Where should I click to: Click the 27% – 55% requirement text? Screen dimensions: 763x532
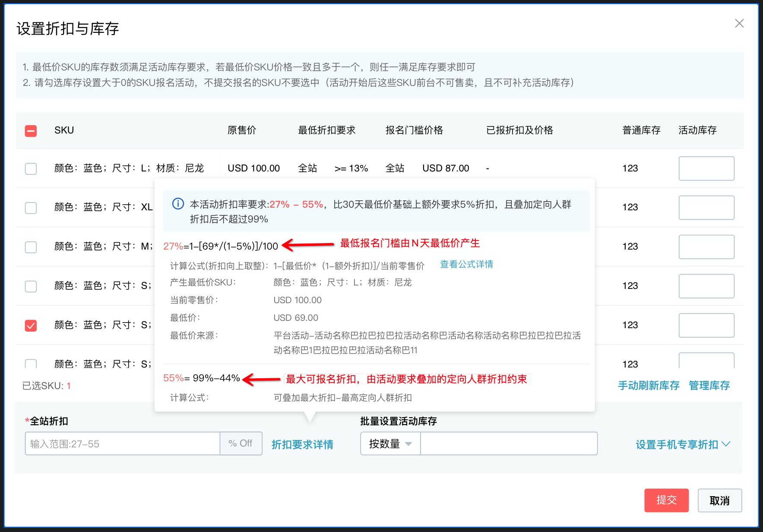[x=296, y=204]
